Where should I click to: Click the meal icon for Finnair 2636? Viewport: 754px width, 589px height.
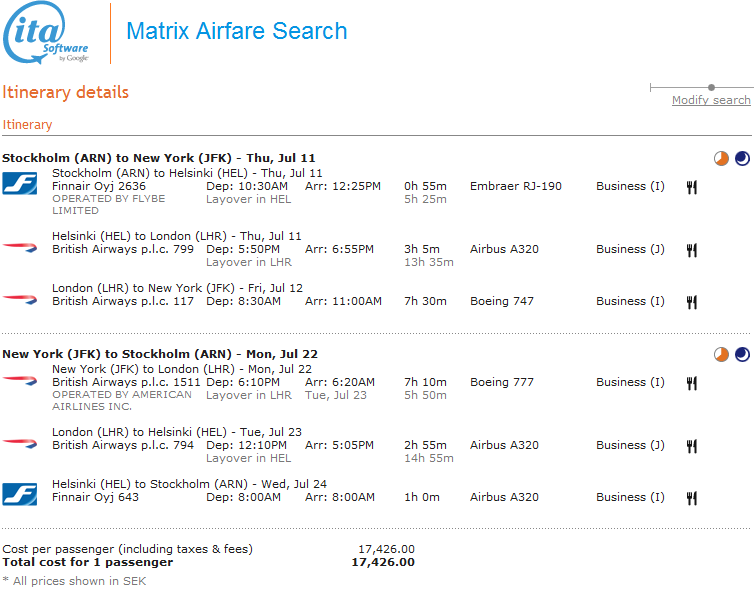coord(691,187)
